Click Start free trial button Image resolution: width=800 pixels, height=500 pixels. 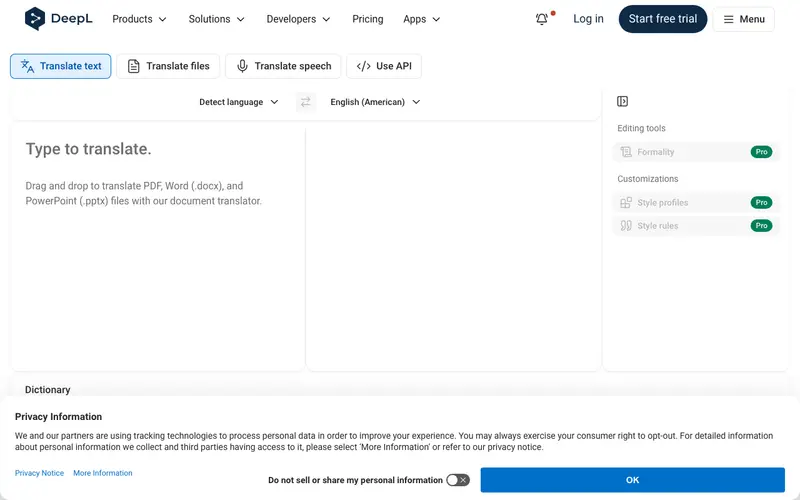[x=663, y=19]
